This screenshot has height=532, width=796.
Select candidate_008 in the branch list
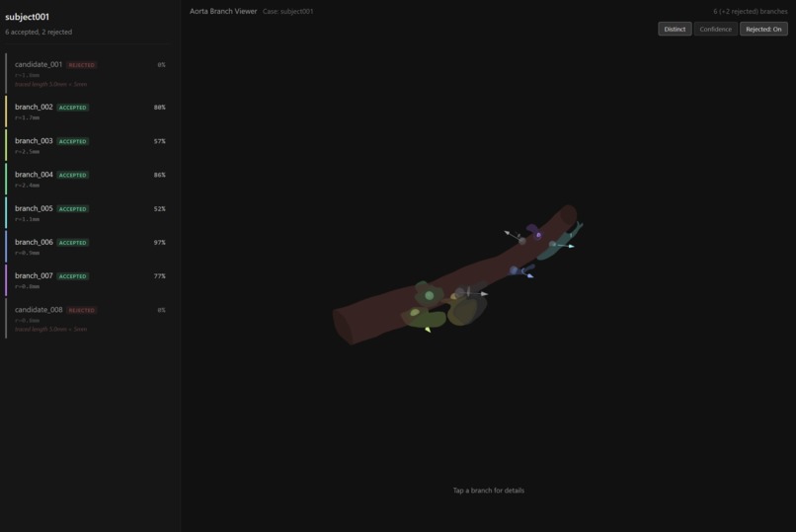click(87, 319)
